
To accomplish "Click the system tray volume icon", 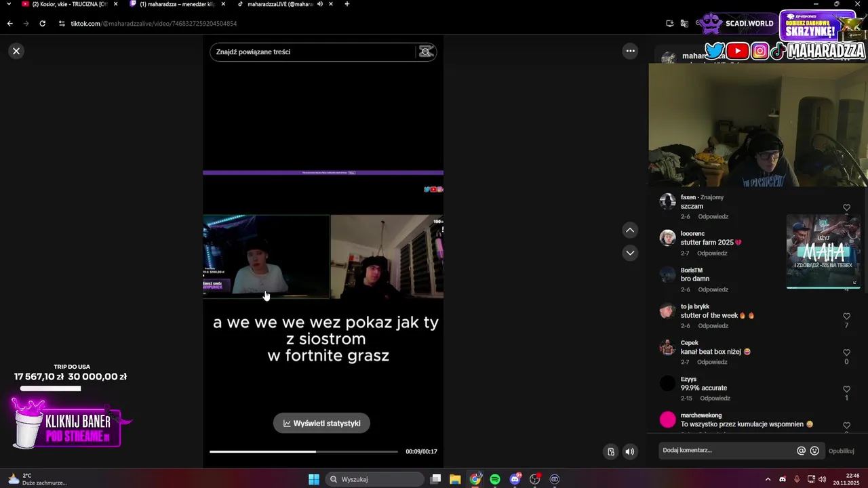I will coord(822,479).
